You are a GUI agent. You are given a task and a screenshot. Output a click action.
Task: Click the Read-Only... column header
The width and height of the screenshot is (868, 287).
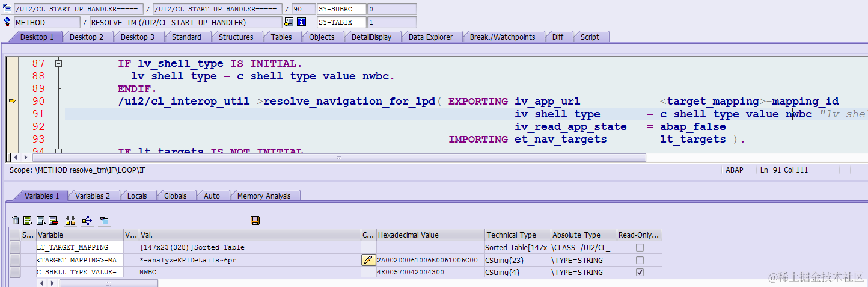(x=640, y=235)
